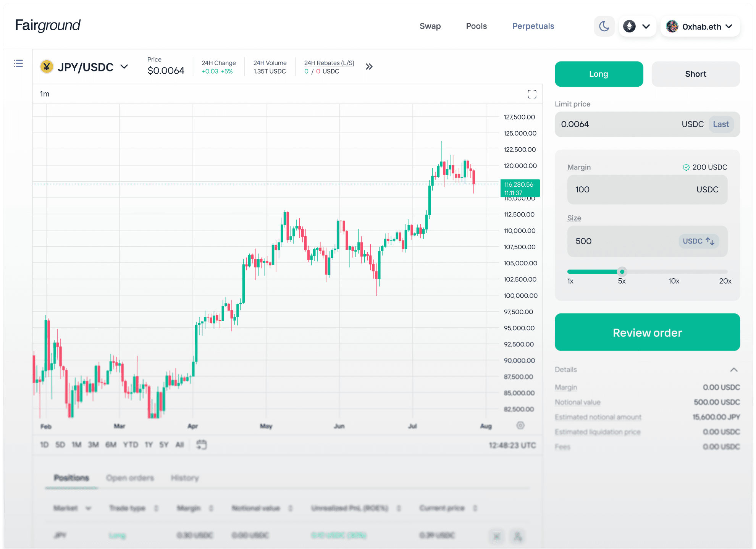Click the yen coin pair icon
Screen dimensions: 756x549
47,67
